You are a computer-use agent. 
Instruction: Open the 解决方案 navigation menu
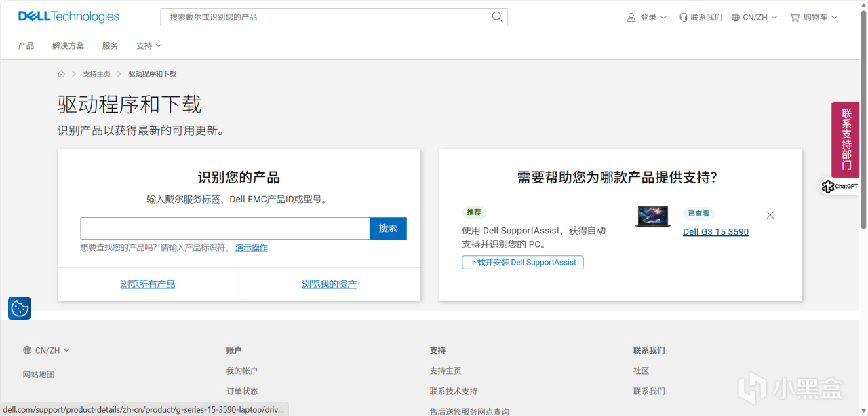pyautogui.click(x=68, y=45)
